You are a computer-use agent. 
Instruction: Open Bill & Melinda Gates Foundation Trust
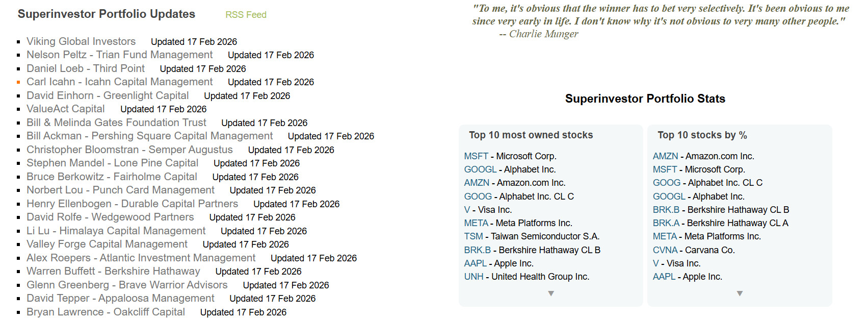click(116, 123)
